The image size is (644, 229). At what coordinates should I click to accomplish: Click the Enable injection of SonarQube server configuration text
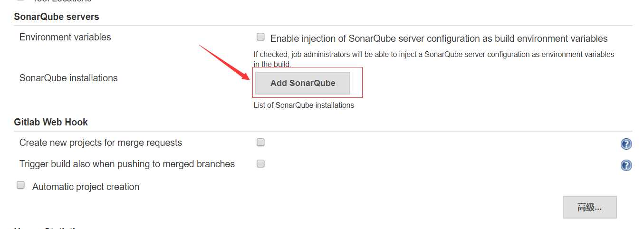pos(439,38)
